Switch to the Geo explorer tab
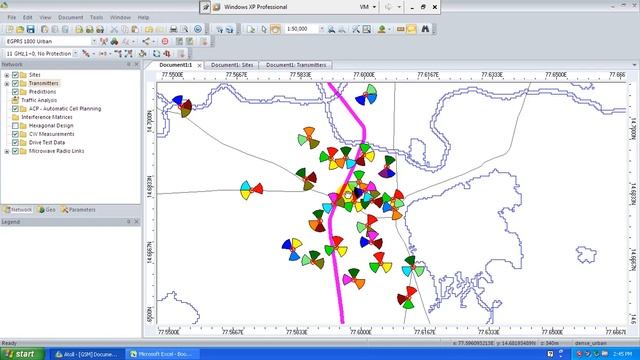The height and width of the screenshot is (360, 640). tap(46, 210)
